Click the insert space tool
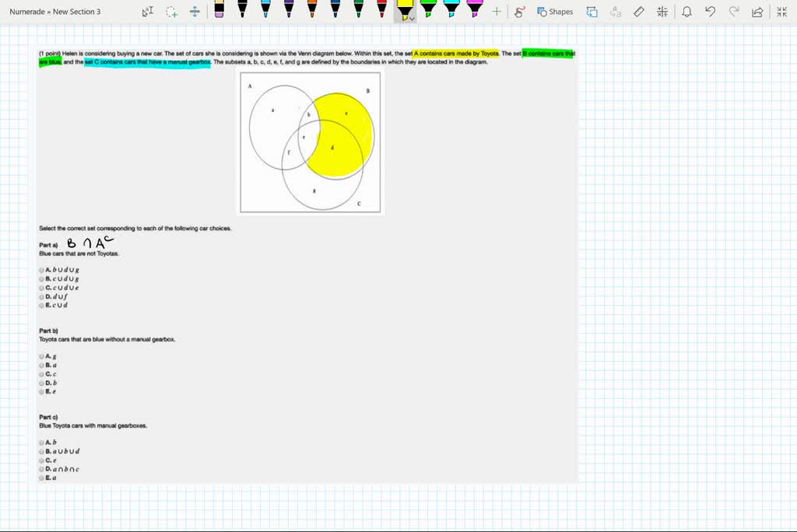Image resolution: width=797 pixels, height=532 pixels. click(195, 12)
